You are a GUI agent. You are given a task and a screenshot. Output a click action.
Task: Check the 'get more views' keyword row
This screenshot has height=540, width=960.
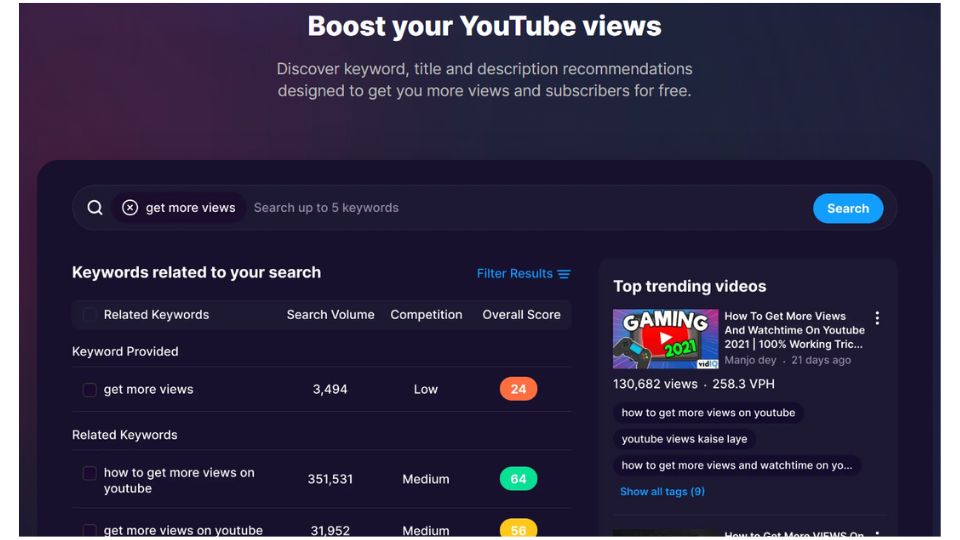(89, 389)
